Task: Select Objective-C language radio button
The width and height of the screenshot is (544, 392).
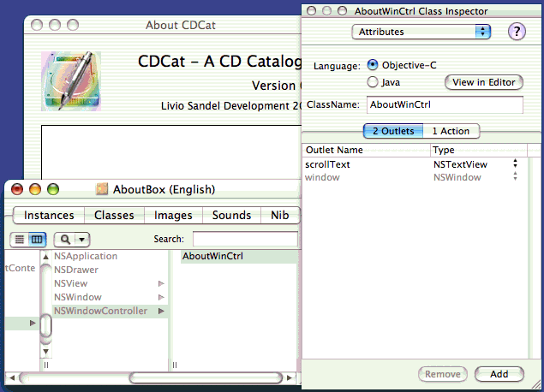Action: point(373,65)
